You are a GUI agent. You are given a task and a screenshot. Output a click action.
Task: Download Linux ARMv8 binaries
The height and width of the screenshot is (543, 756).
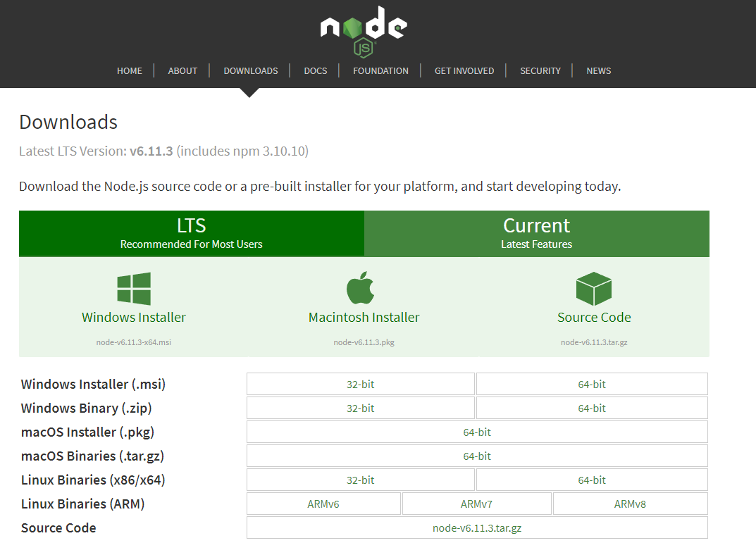(630, 504)
